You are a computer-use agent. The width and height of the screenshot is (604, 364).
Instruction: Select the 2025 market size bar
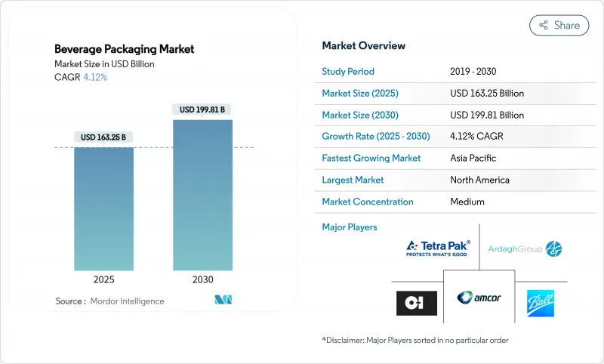pyautogui.click(x=104, y=208)
